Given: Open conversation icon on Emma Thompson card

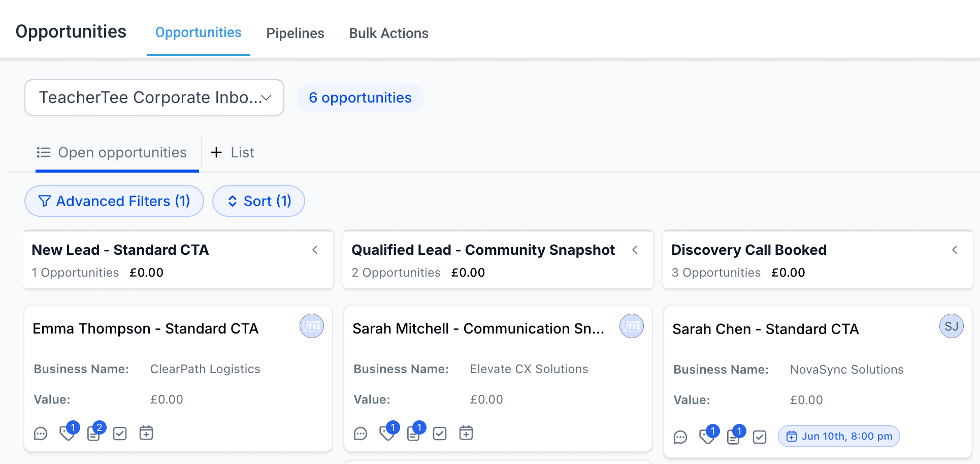Looking at the screenshot, I should click(x=41, y=434).
